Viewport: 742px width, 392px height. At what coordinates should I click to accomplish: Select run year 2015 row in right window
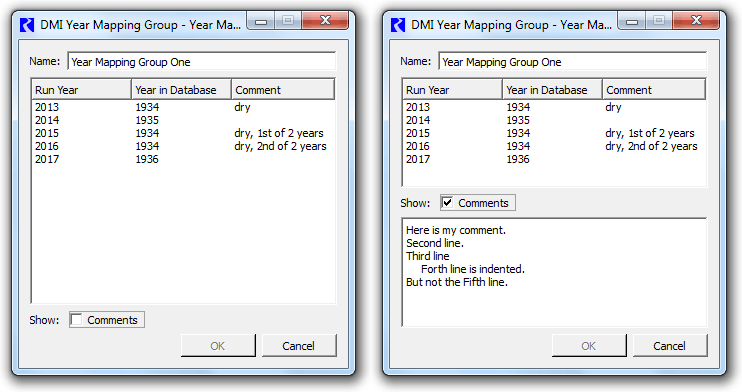point(554,133)
